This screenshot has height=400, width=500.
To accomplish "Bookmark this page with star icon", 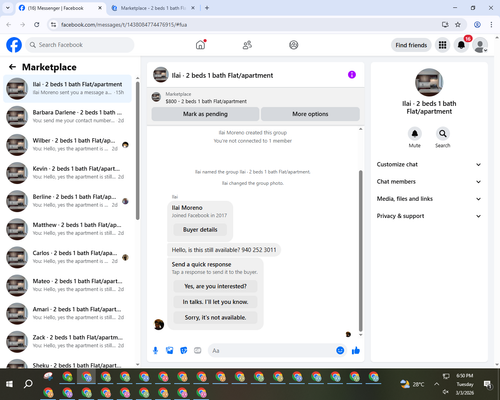I will [x=458, y=25].
